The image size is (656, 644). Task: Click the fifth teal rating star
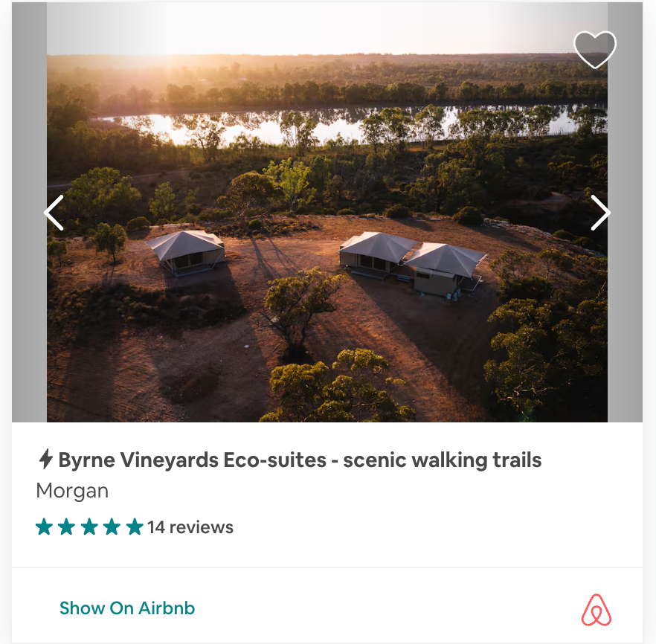[135, 527]
